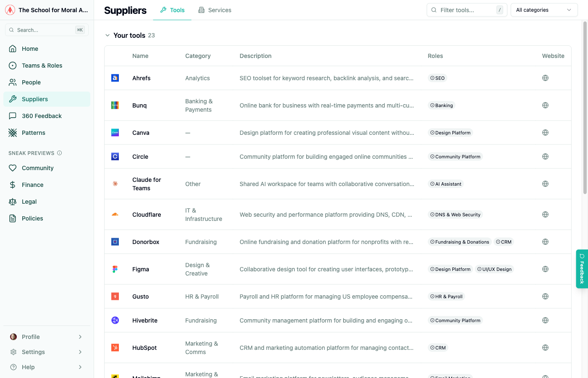Screen dimensions: 588x378
Task: Click the UI/UX Design role tag
Action: pos(494,269)
